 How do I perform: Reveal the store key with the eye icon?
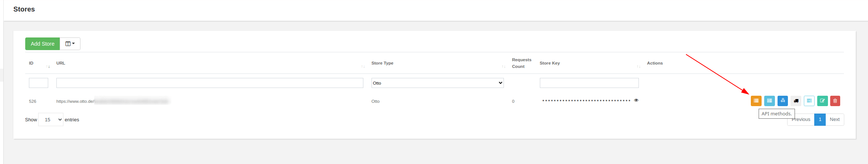636,100
